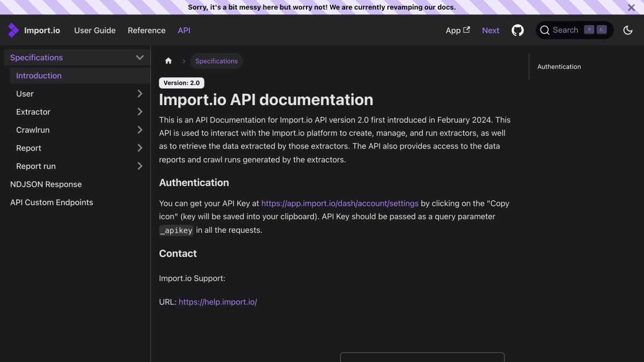Click the home breadcrumb icon
644x362 pixels.
(x=169, y=61)
